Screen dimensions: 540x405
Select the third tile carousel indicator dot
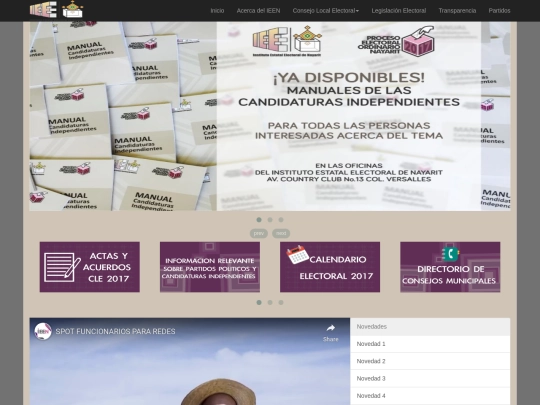coord(281,302)
